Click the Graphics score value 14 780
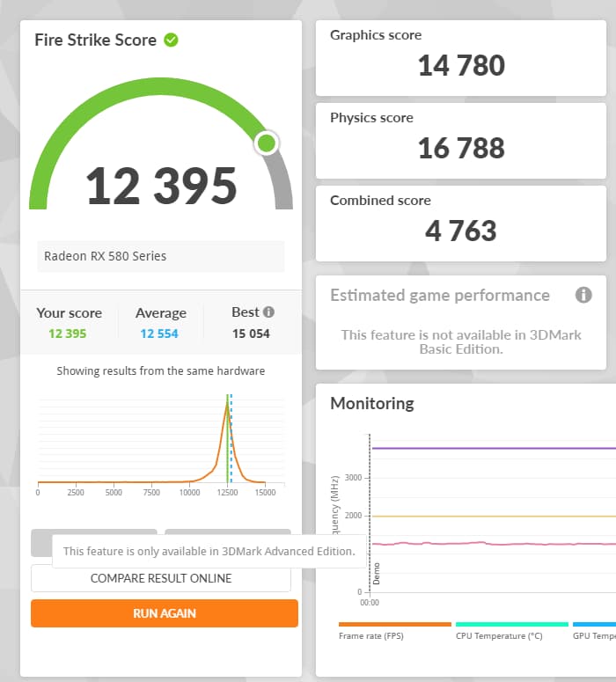The image size is (616, 682). [x=461, y=66]
